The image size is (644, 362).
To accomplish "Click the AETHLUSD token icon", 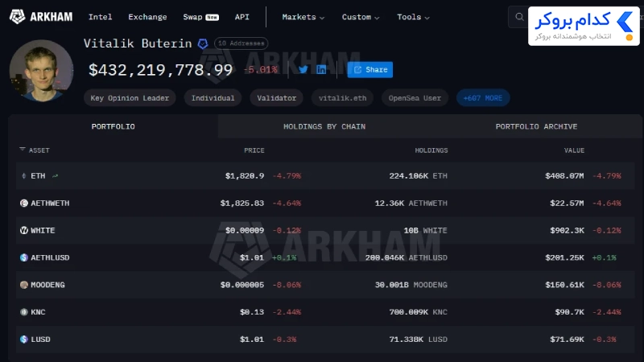I will 24,257.
